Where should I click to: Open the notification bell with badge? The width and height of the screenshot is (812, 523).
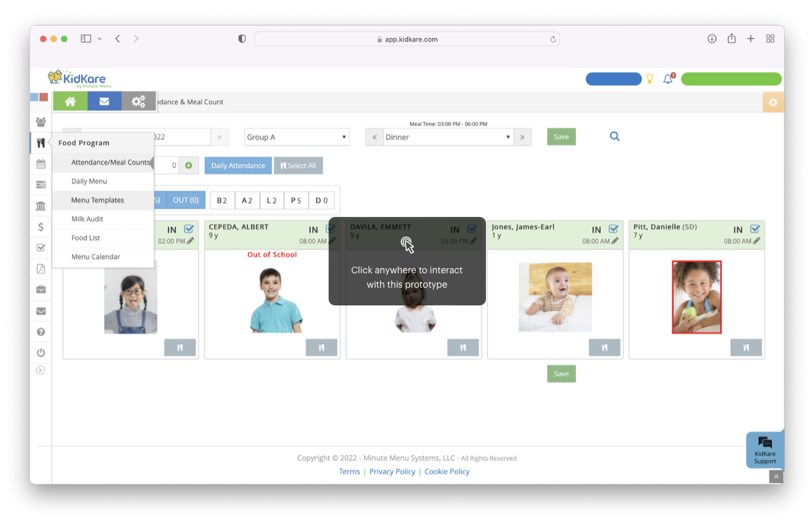[668, 79]
